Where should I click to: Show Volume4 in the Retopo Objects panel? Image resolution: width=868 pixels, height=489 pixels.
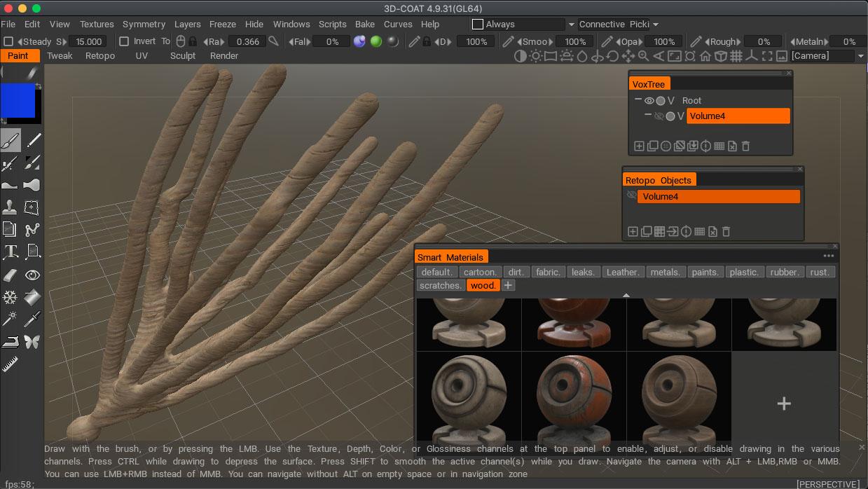coord(633,195)
